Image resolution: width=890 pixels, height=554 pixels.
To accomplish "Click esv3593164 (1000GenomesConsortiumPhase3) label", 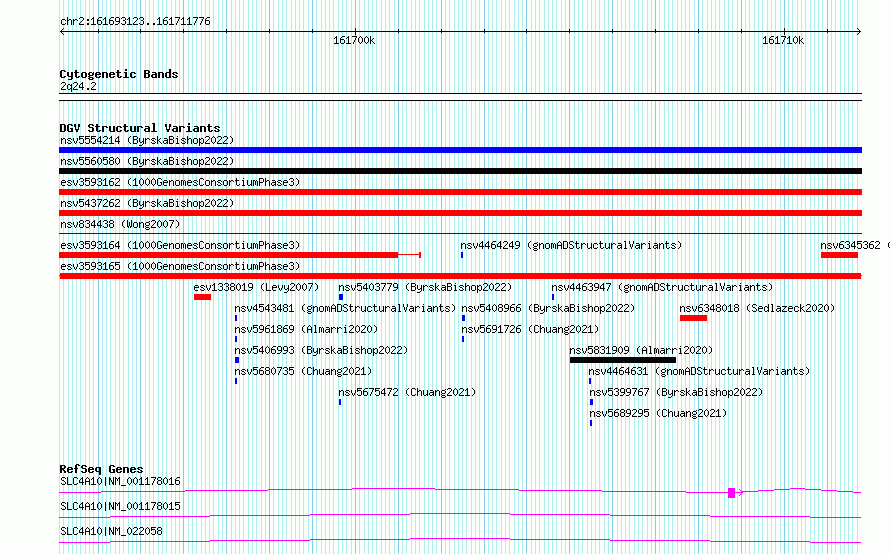I will 180,245.
